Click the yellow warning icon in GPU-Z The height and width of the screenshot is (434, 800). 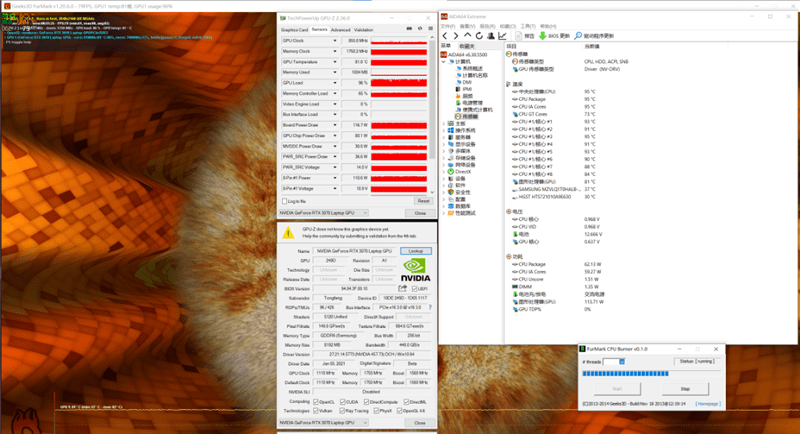tap(288, 233)
